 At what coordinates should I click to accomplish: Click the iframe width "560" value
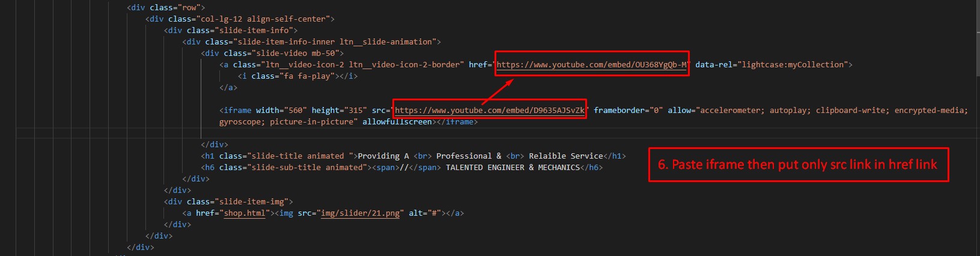pos(294,111)
